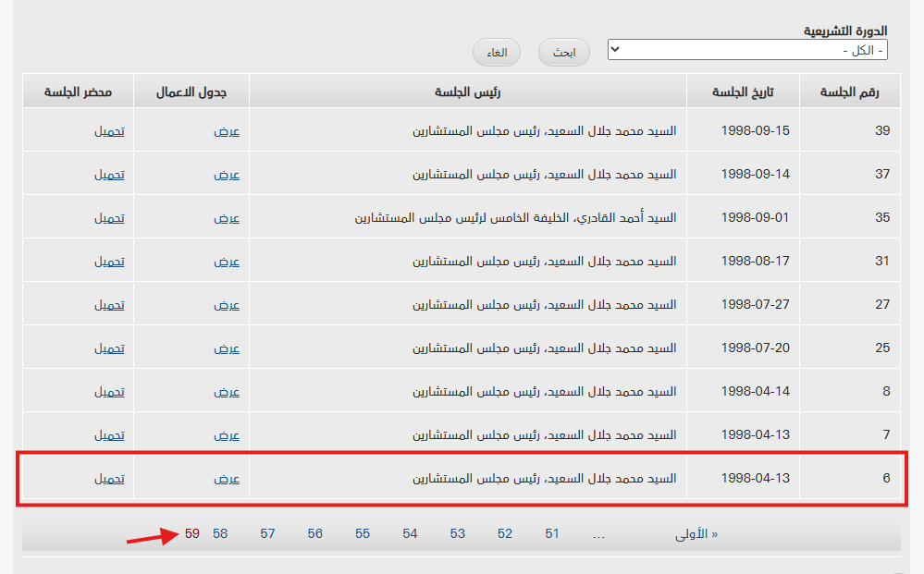Go to page 56

click(315, 534)
